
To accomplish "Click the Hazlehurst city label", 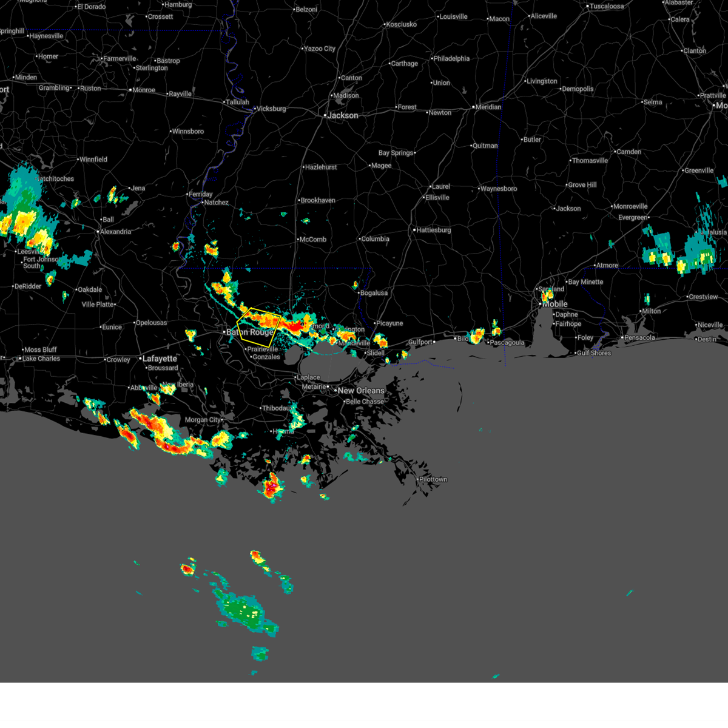I will click(x=321, y=167).
